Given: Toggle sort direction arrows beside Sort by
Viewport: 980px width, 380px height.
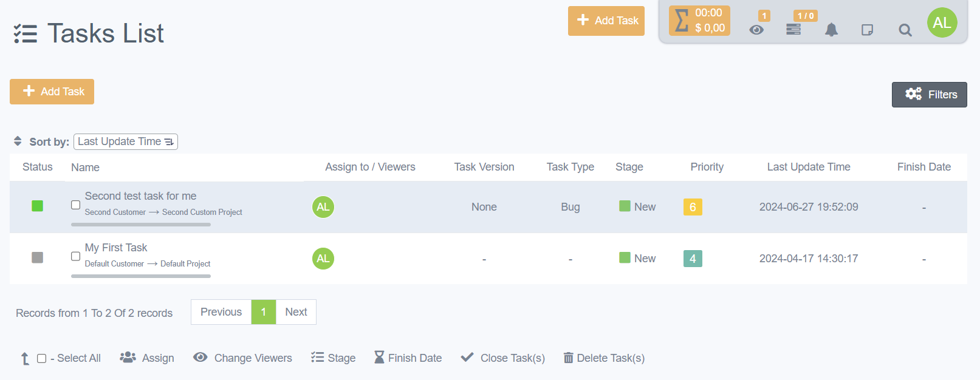Looking at the screenshot, I should [x=18, y=141].
